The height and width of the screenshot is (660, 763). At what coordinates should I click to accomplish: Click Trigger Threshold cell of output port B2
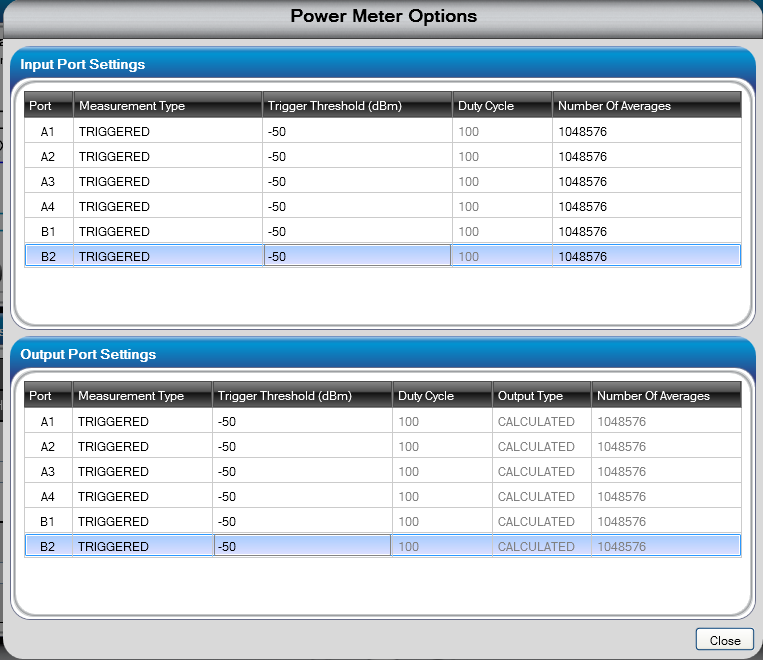[x=301, y=546]
